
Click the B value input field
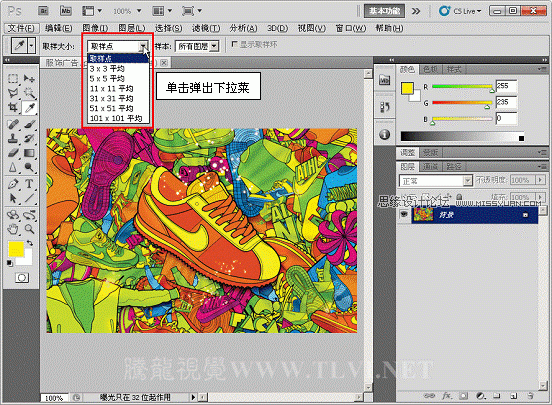coord(506,118)
